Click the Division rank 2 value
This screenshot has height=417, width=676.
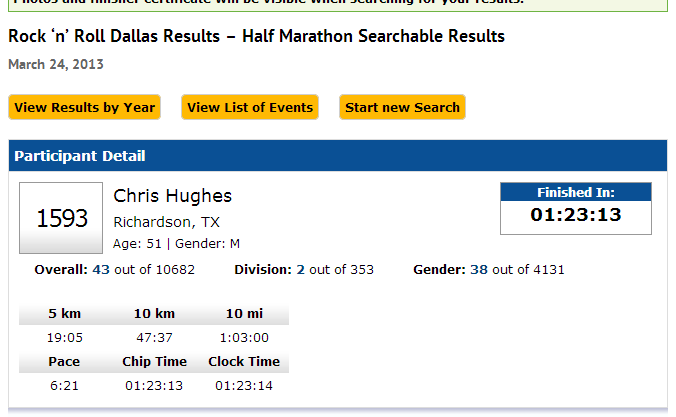(300, 270)
